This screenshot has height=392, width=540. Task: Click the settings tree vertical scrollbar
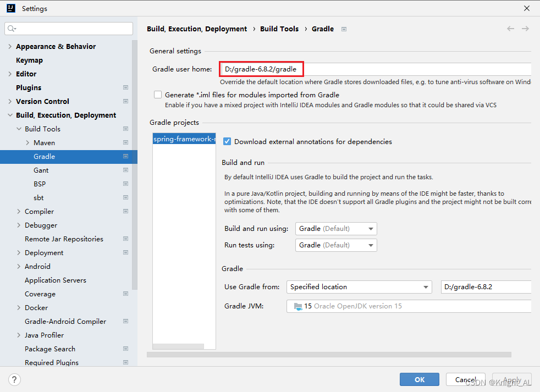pos(135,165)
